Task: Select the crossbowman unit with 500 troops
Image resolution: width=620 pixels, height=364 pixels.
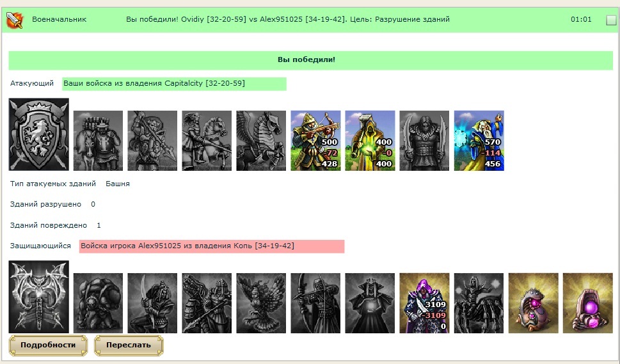Action: [x=315, y=141]
